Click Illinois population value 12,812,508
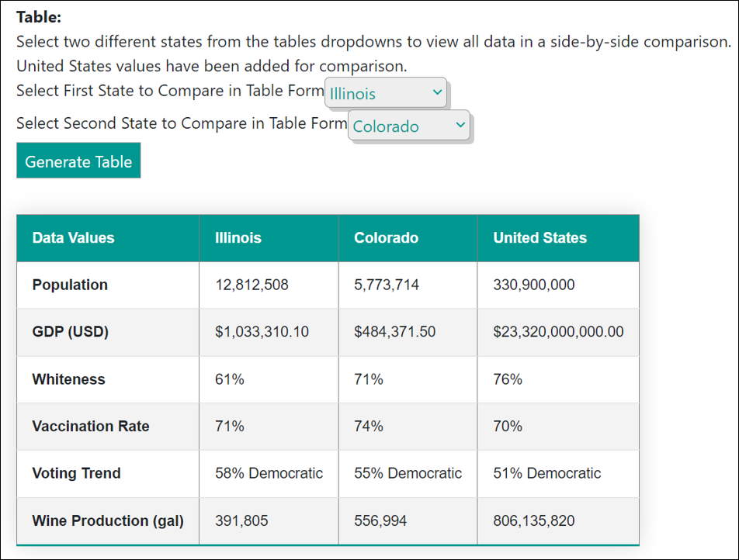This screenshot has width=739, height=560. point(252,285)
